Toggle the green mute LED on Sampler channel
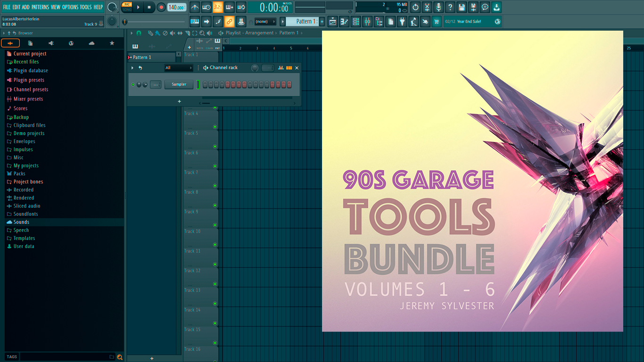Viewport: 644px width, 362px height. coord(133,84)
